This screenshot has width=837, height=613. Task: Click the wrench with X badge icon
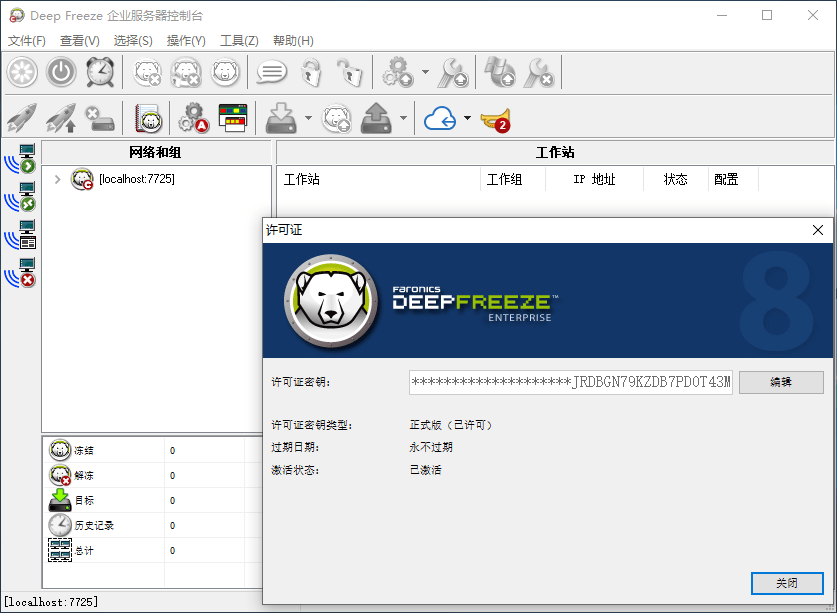tap(539, 73)
